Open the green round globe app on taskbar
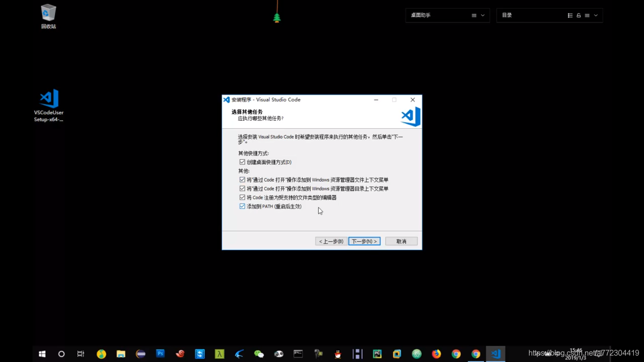 pos(417,354)
